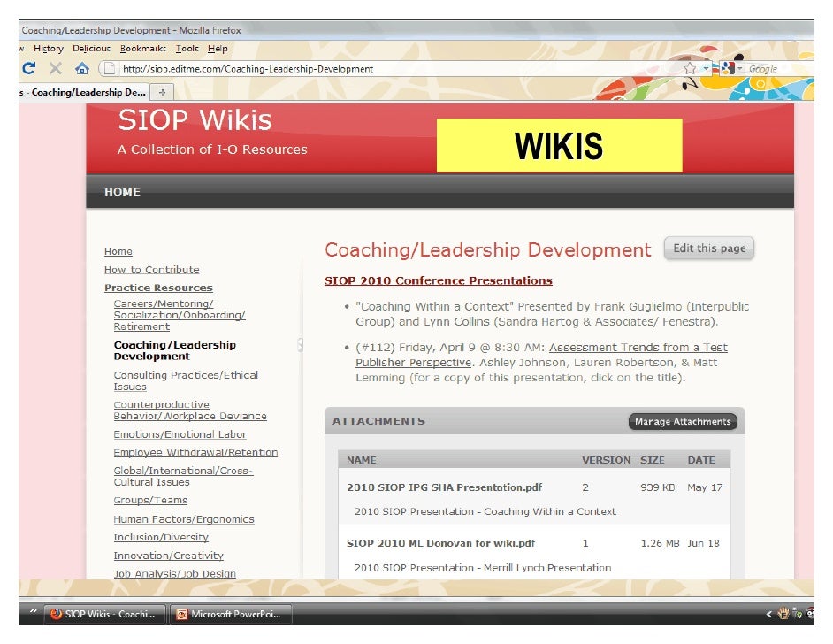The height and width of the screenshot is (644, 833).
Task: Open Groups/Teams sidebar link
Action: [x=150, y=500]
